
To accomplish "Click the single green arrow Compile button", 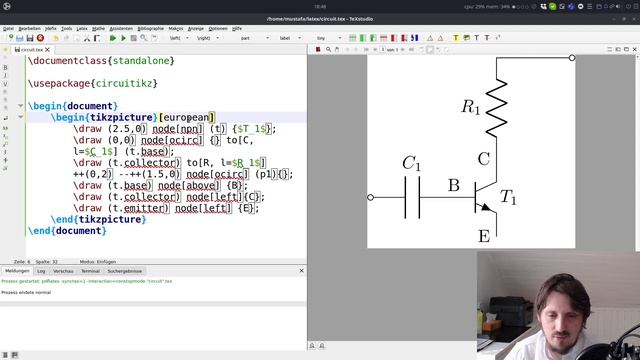I will click(123, 38).
